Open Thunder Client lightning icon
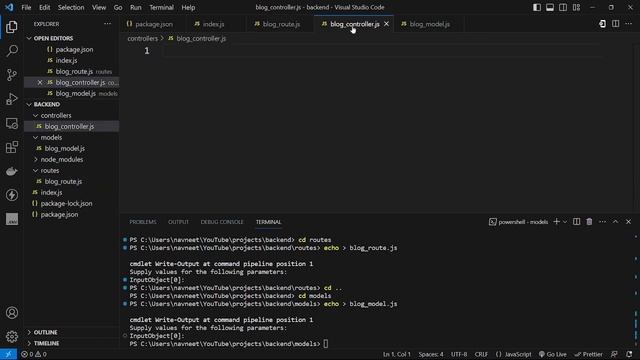The image size is (640, 360). pyautogui.click(x=12, y=195)
